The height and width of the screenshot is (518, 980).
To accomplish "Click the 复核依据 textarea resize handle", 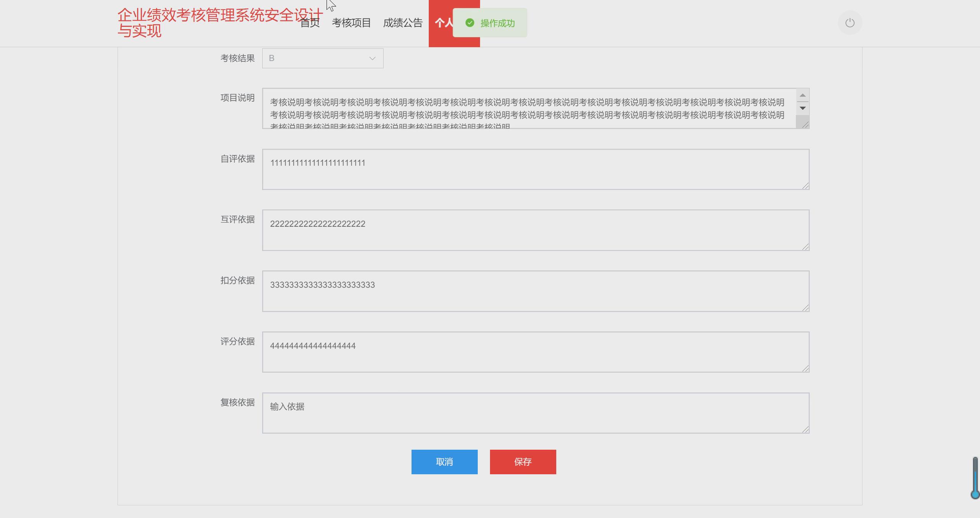I will coord(805,430).
